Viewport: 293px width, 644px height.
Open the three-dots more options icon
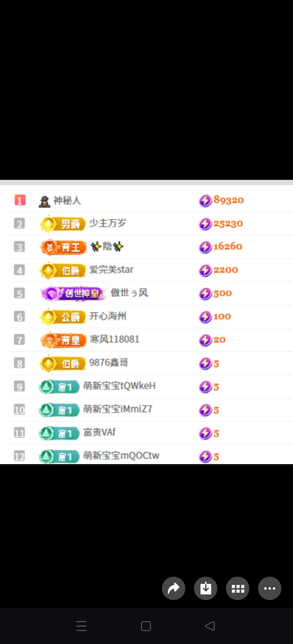(270, 588)
